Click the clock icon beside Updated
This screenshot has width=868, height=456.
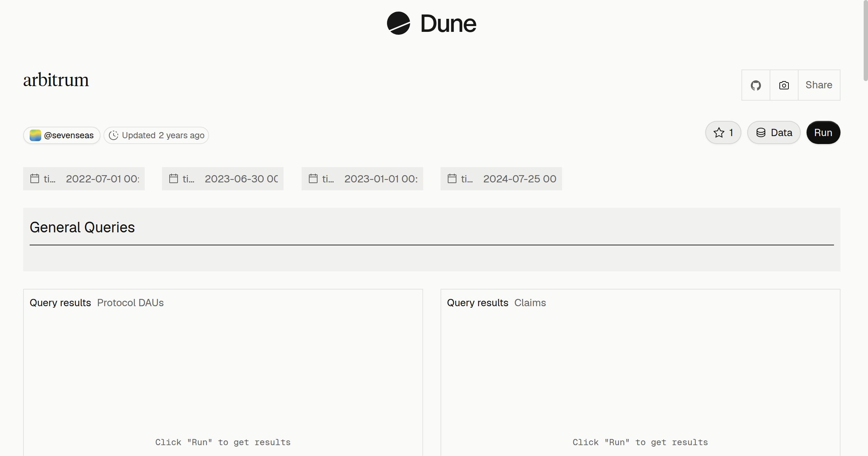[x=114, y=135]
